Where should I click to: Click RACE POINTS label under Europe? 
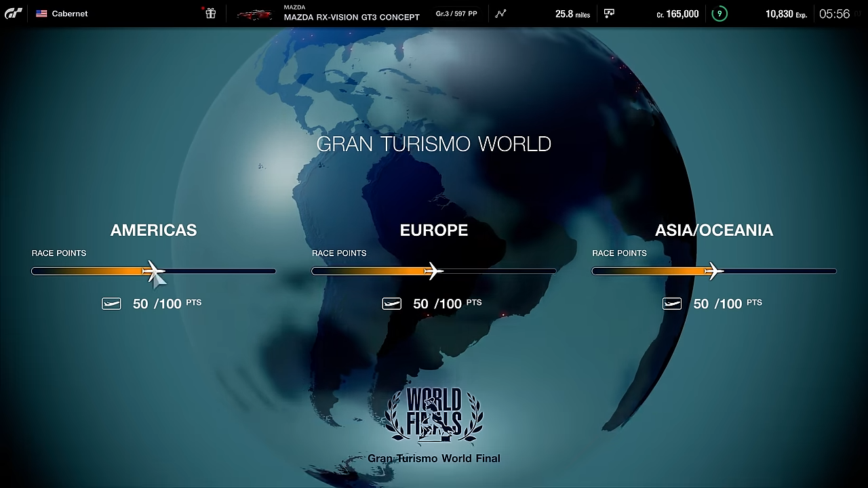pyautogui.click(x=339, y=253)
